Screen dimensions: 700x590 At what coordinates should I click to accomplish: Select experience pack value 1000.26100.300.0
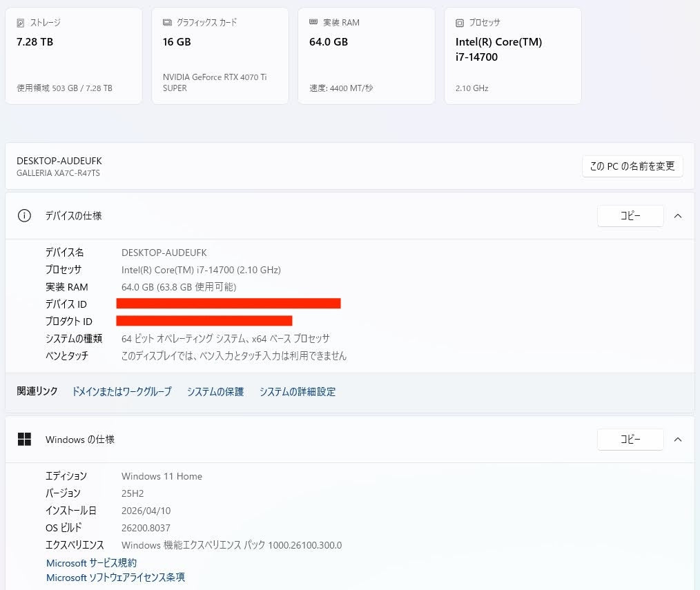tap(305, 545)
